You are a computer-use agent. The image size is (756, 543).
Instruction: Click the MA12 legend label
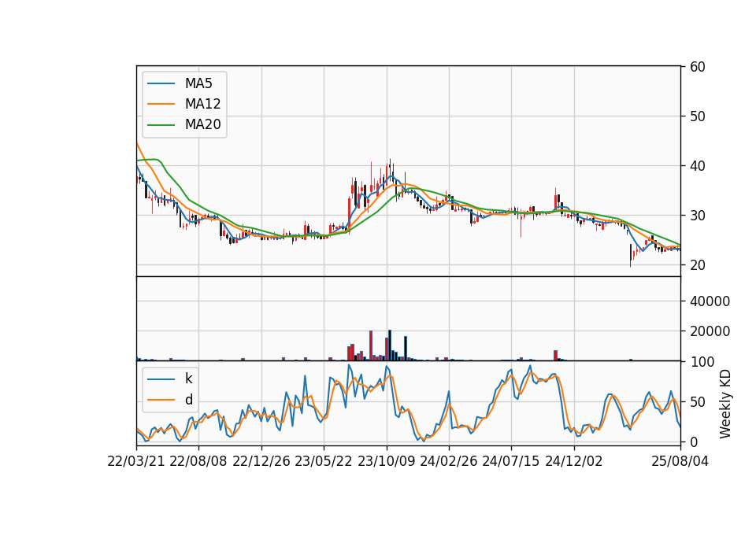(202, 104)
